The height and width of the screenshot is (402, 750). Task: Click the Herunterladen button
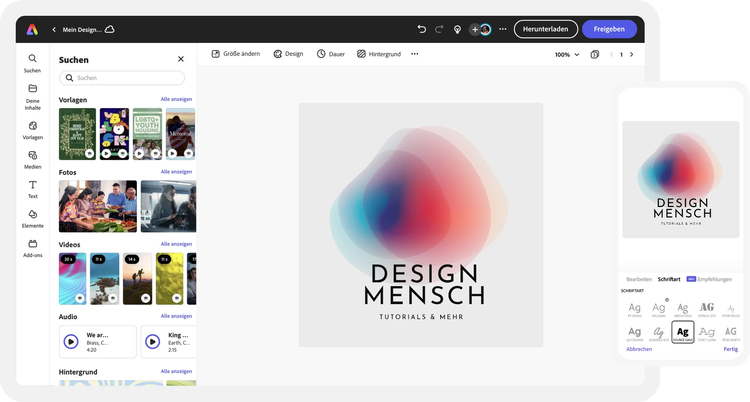(545, 29)
